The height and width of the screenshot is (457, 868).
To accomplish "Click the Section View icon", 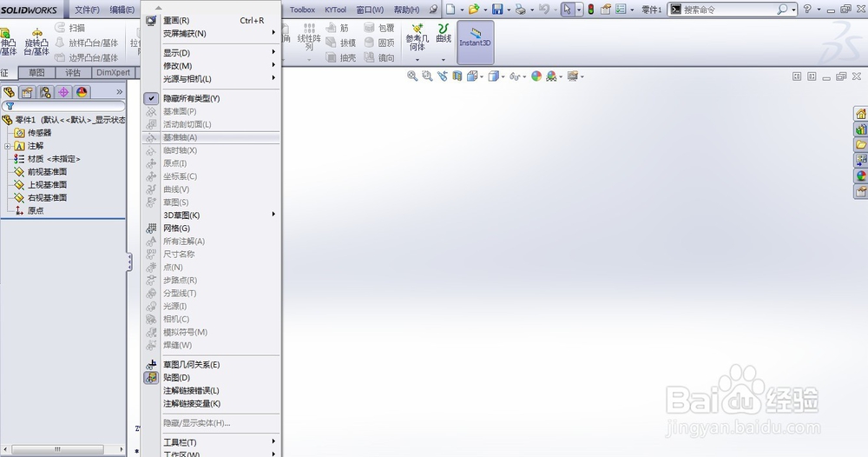I will pyautogui.click(x=457, y=76).
